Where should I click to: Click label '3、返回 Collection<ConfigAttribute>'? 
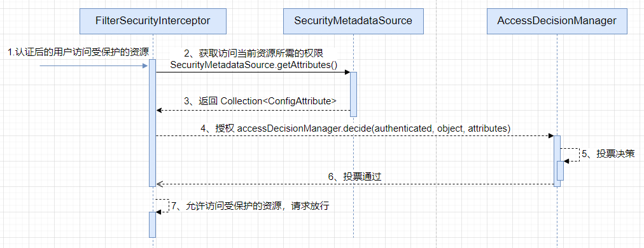pos(260,102)
